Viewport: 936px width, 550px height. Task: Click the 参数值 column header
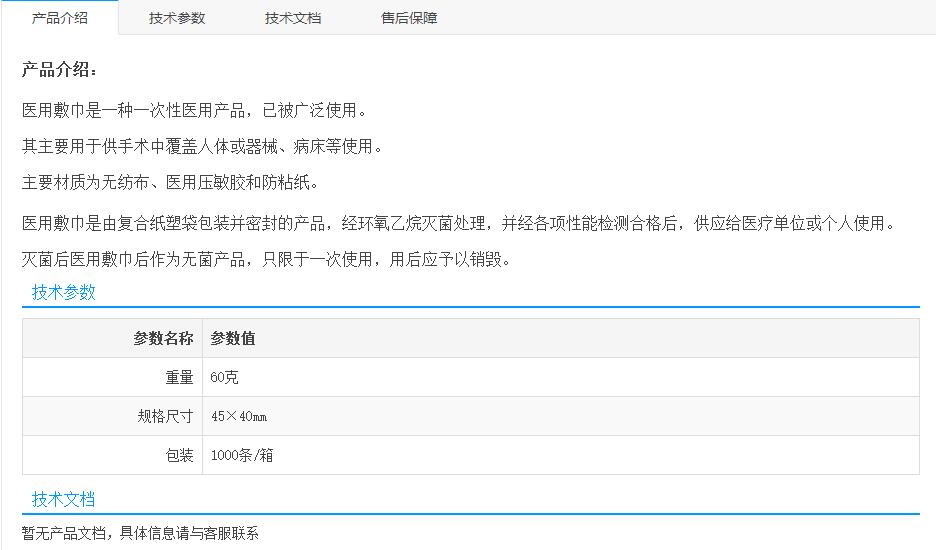coord(233,338)
